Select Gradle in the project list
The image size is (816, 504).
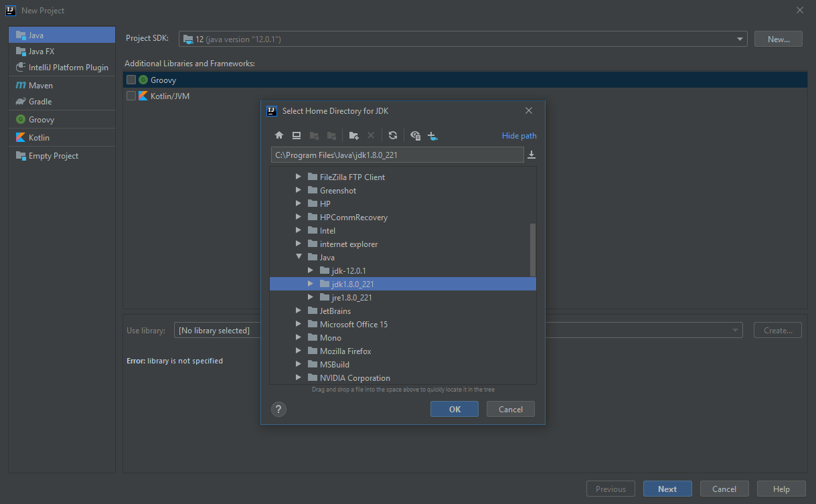tap(40, 102)
